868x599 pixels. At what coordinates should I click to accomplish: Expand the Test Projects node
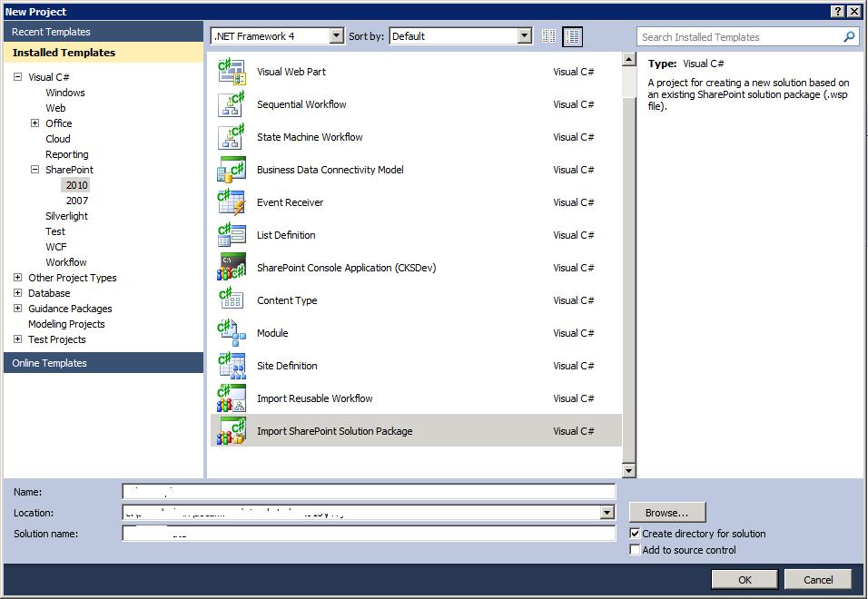click(x=18, y=339)
